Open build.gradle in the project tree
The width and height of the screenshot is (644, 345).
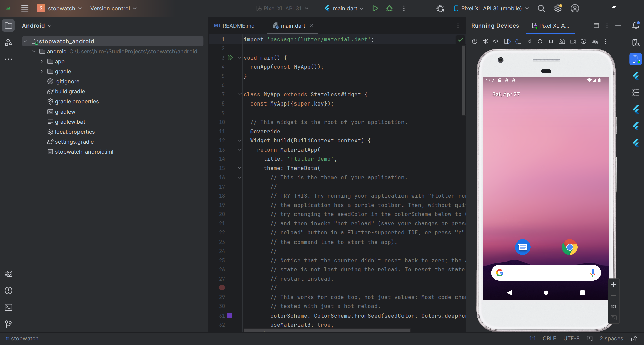[70, 91]
